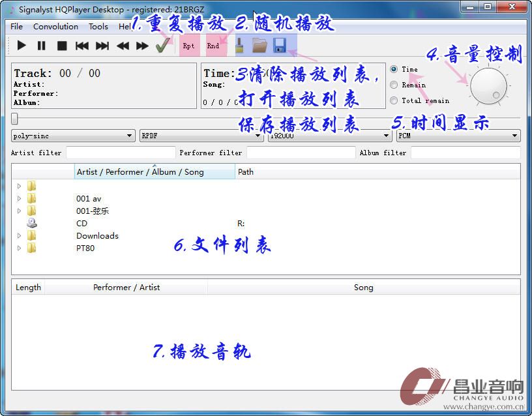Skip to the next track

click(x=102, y=46)
